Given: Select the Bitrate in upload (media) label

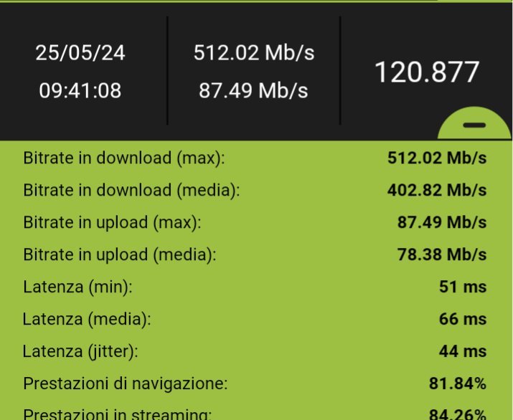Looking at the screenshot, I should 119,254.
